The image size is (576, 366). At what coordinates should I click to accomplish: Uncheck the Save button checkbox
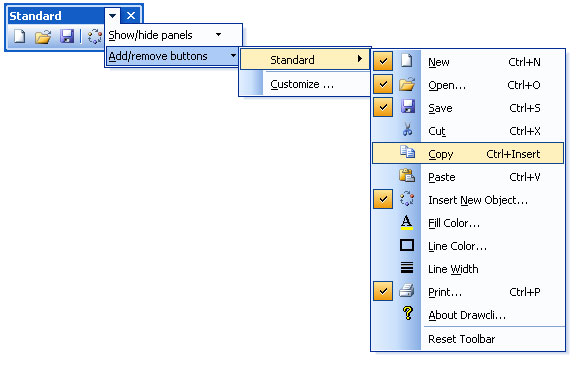pyautogui.click(x=383, y=107)
